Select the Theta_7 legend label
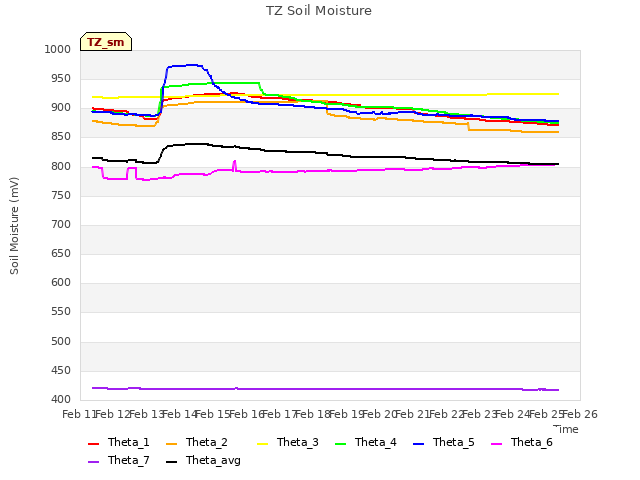 click(x=129, y=460)
